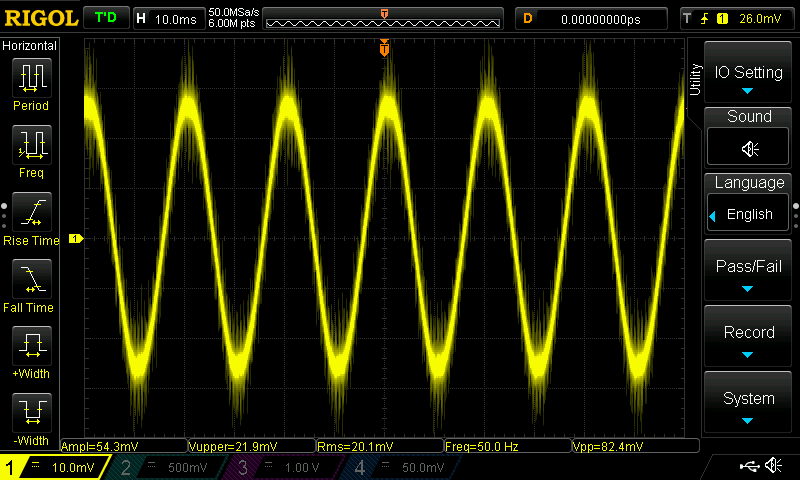This screenshot has width=800, height=480.
Task: Click the speaker status icon at bottom right
Action: tap(773, 465)
